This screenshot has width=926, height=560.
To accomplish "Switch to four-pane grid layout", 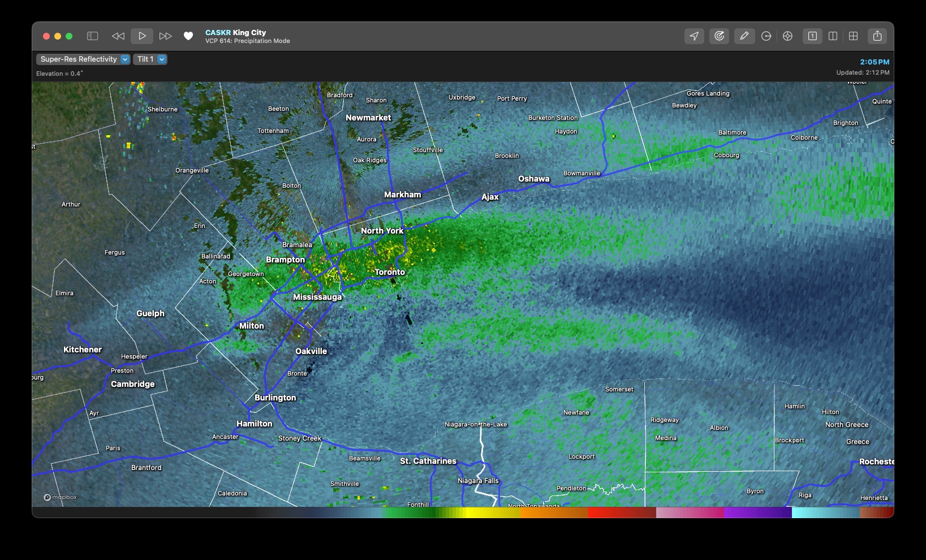I will pos(854,36).
